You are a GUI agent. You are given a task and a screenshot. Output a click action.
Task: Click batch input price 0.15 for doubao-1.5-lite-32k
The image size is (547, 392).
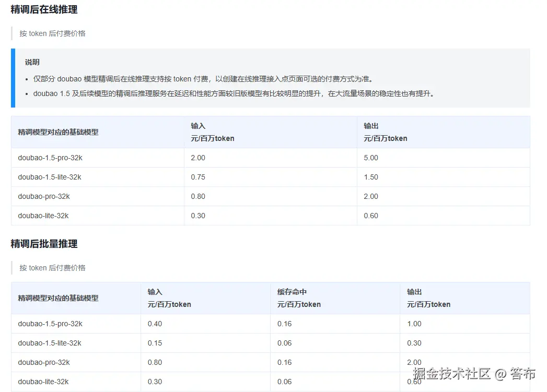click(155, 343)
